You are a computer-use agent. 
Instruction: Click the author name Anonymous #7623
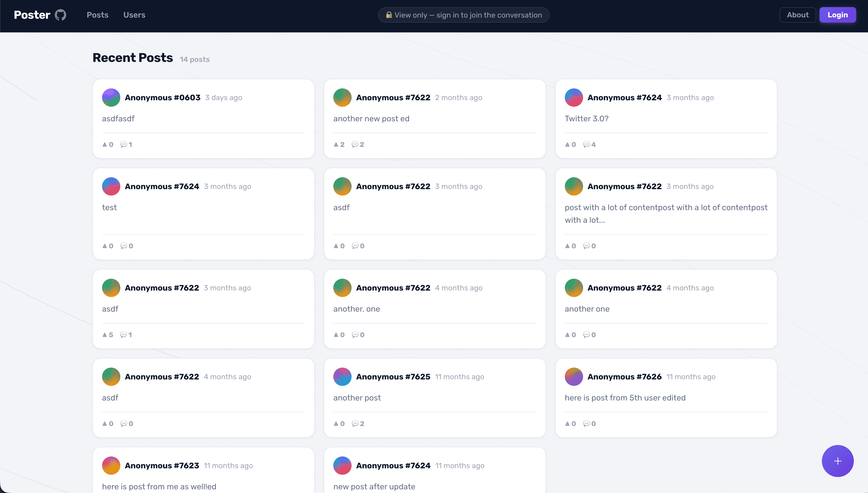162,466
